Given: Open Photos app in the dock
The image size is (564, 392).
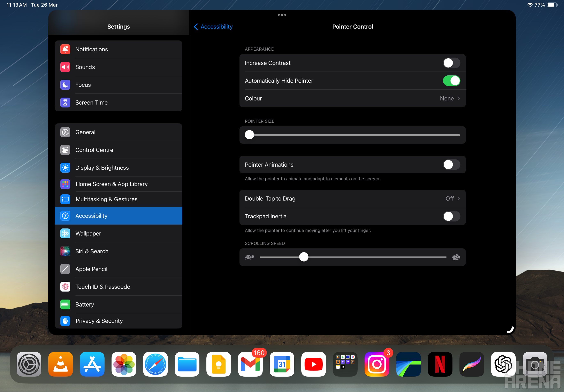Looking at the screenshot, I should (x=124, y=364).
